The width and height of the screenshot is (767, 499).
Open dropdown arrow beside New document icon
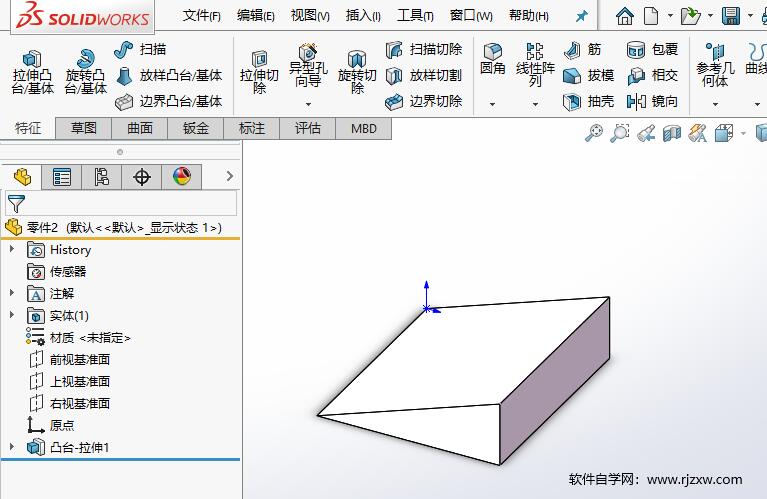click(670, 16)
